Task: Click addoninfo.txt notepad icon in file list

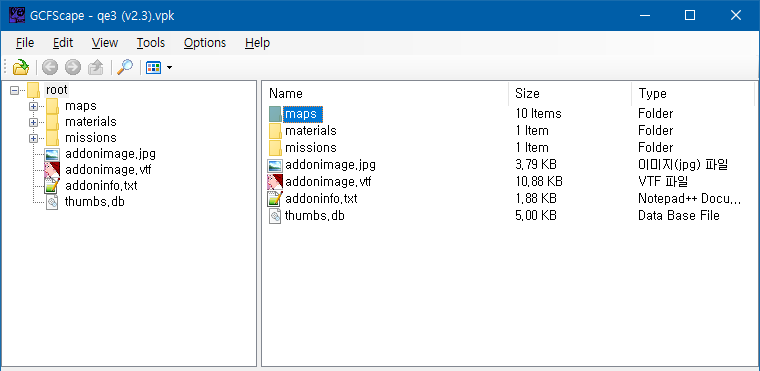Action: point(275,199)
